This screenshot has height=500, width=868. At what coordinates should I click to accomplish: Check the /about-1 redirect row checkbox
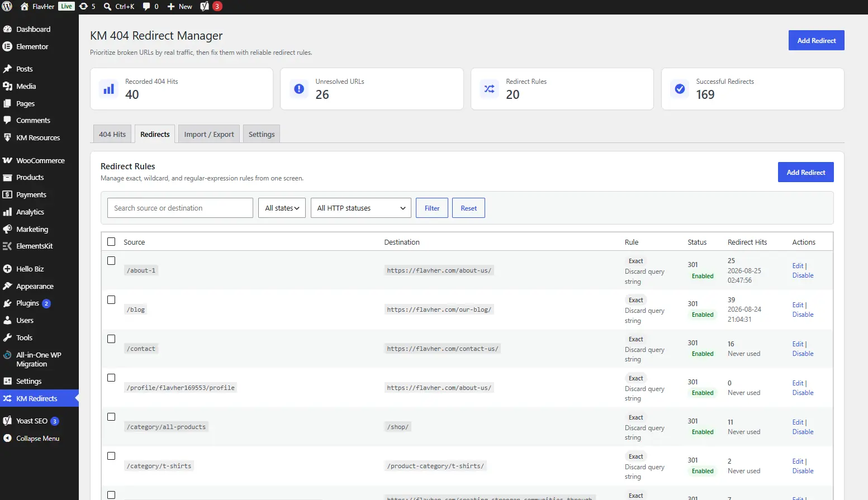(111, 261)
